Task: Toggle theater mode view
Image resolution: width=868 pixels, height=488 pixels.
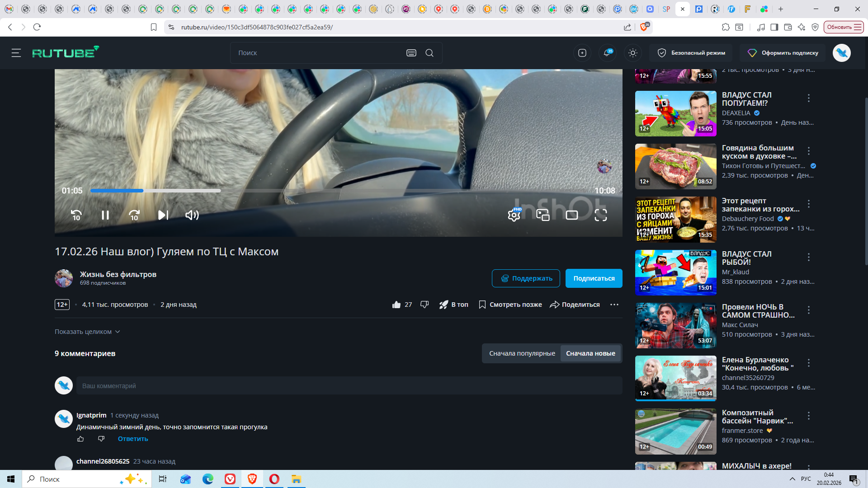Action: tap(572, 215)
